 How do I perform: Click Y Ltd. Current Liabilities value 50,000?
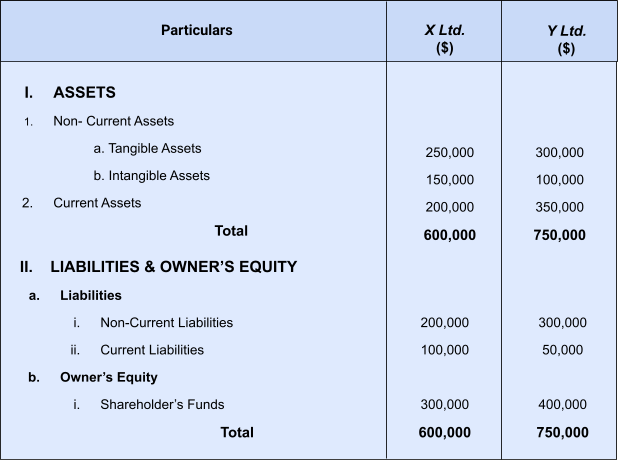563,350
